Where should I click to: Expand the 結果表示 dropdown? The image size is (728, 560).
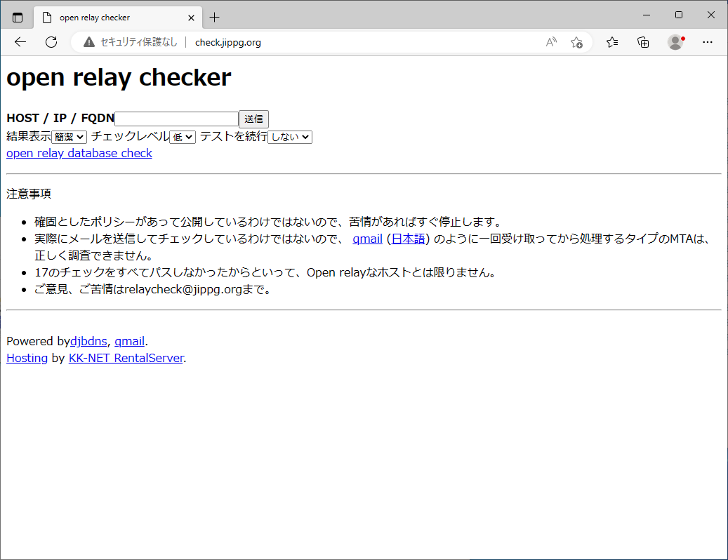[69, 137]
